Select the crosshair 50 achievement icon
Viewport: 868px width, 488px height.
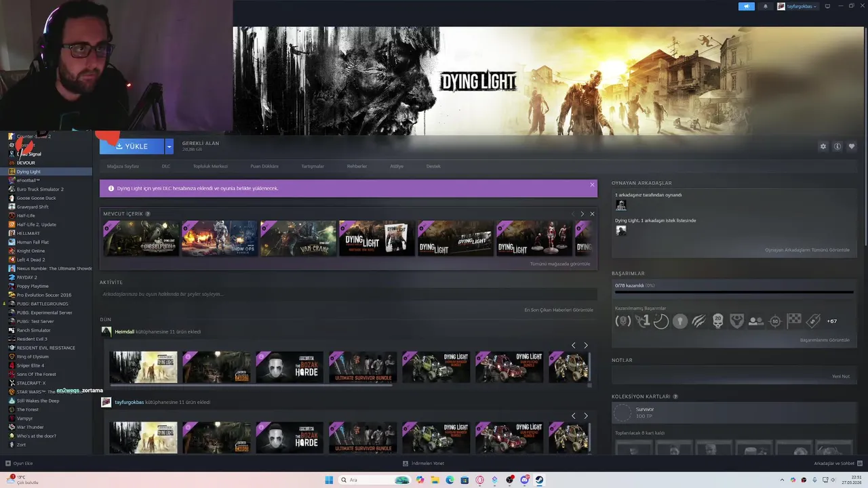pos(775,321)
